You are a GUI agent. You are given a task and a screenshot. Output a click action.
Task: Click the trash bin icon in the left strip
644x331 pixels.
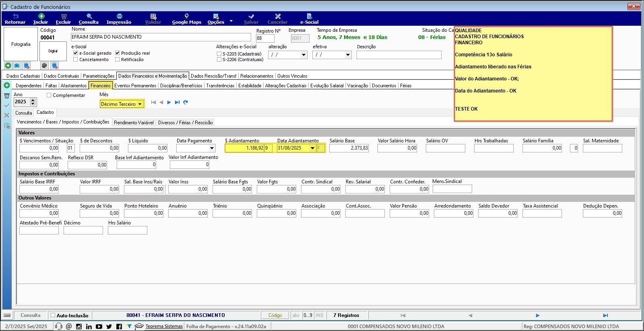[7, 96]
